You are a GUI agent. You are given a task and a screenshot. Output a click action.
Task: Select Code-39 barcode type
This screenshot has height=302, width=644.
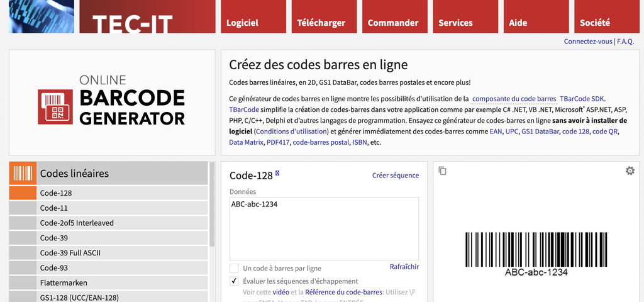point(108,238)
